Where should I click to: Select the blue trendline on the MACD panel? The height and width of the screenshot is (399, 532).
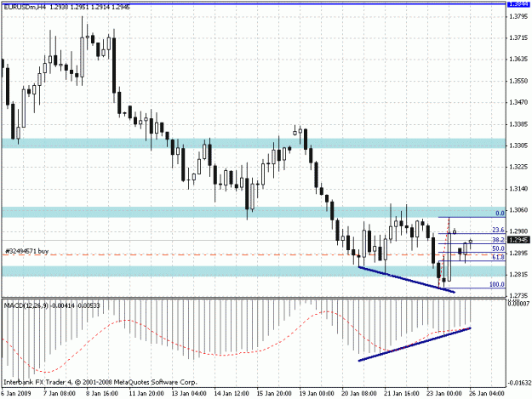pos(415,344)
